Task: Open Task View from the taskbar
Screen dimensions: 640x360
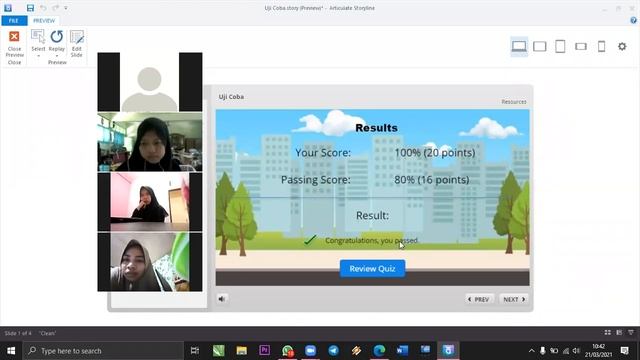Action: [195, 351]
